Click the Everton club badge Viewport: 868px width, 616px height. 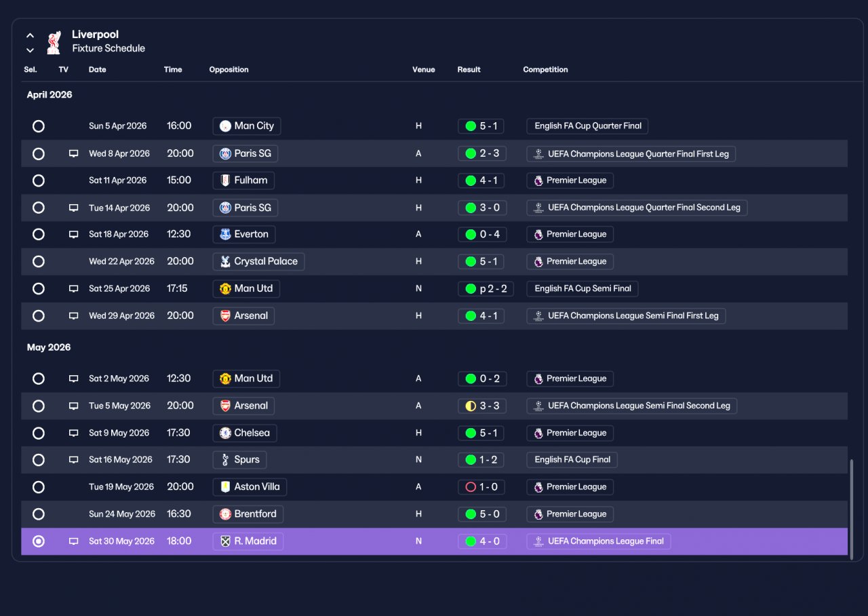point(225,235)
